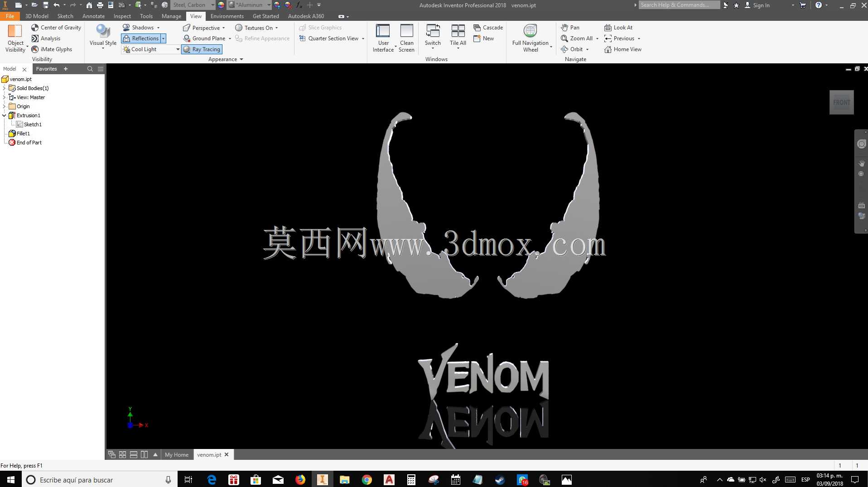The image size is (868, 487).
Task: Switch to the Manage tab
Action: 171,16
